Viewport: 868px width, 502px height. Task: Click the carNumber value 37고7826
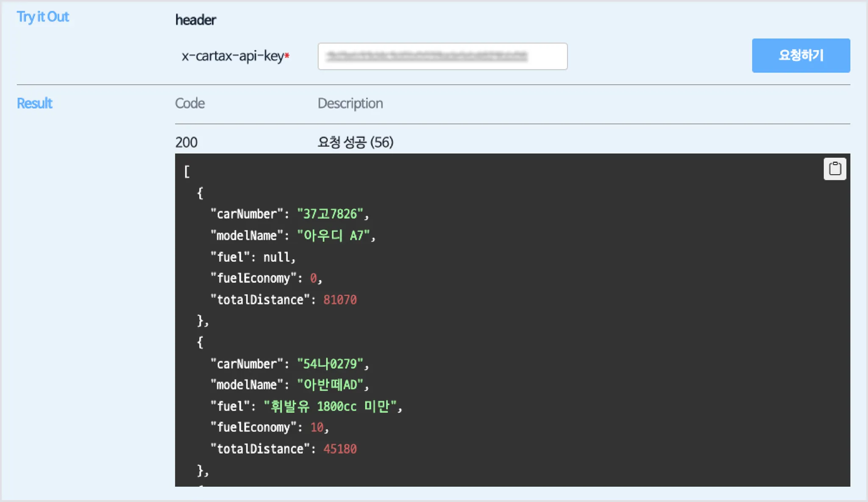(330, 214)
